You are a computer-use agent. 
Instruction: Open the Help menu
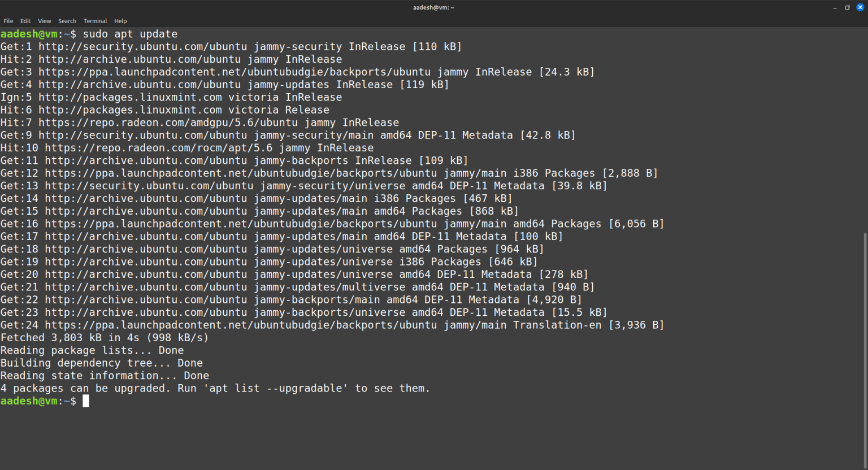(120, 21)
